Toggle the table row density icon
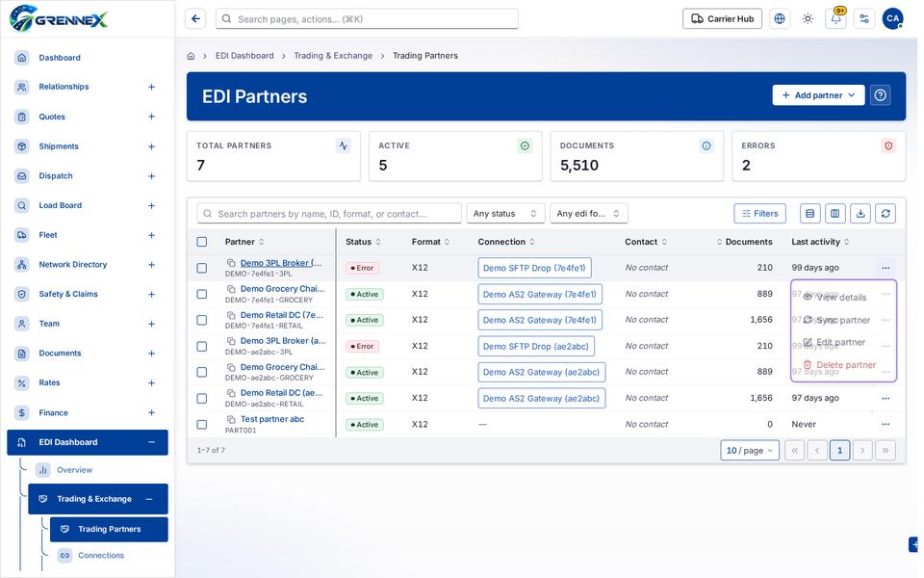Screen dimensions: 924x578 pyautogui.click(x=810, y=214)
